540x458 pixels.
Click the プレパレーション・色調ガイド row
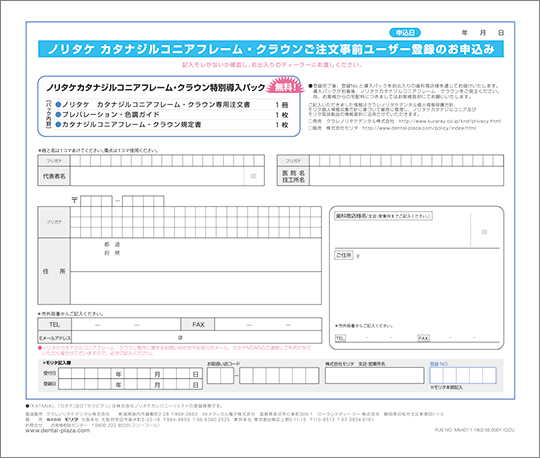point(172,115)
